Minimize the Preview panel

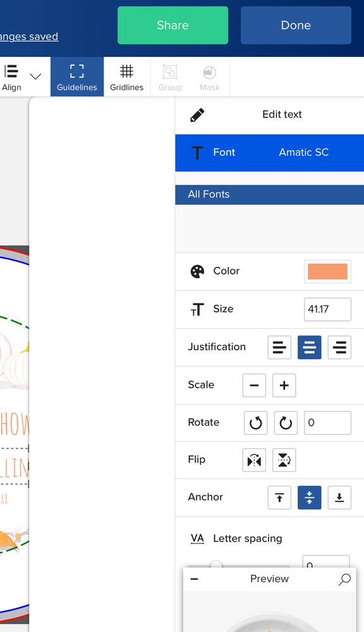pyautogui.click(x=194, y=579)
